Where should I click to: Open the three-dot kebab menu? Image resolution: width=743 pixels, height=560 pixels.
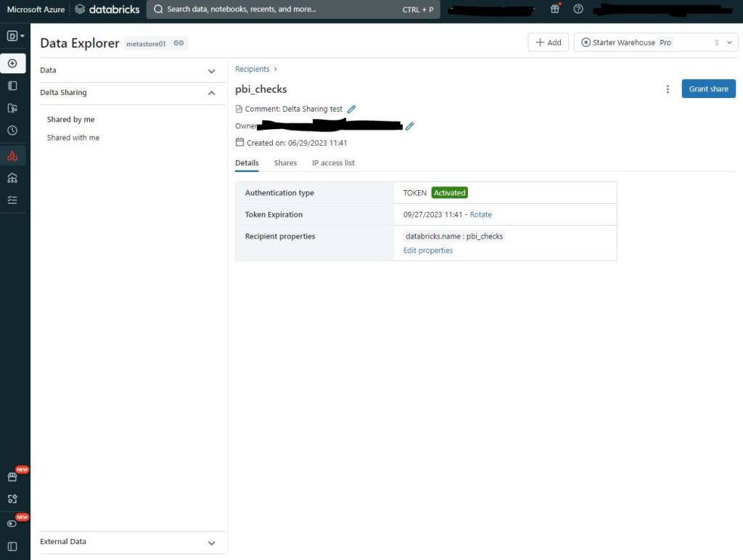(x=668, y=89)
